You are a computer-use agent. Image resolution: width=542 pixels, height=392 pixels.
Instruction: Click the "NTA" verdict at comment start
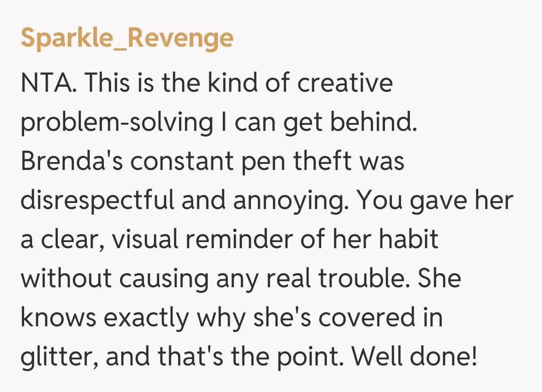pyautogui.click(x=47, y=83)
